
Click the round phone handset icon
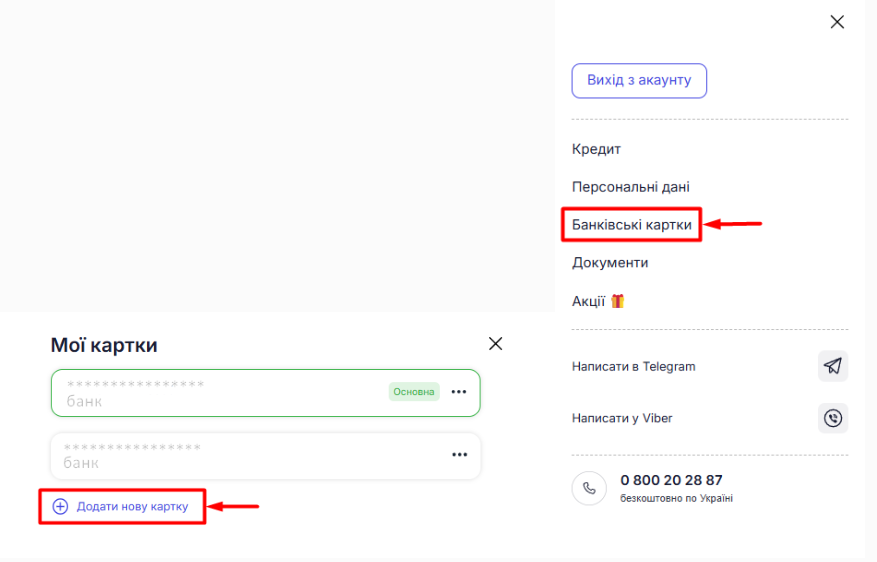point(589,488)
